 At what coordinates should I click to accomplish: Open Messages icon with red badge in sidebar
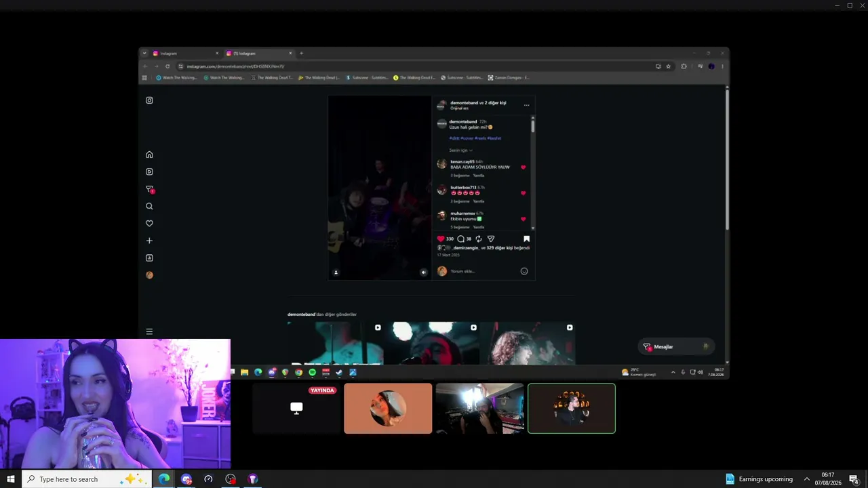(x=150, y=189)
